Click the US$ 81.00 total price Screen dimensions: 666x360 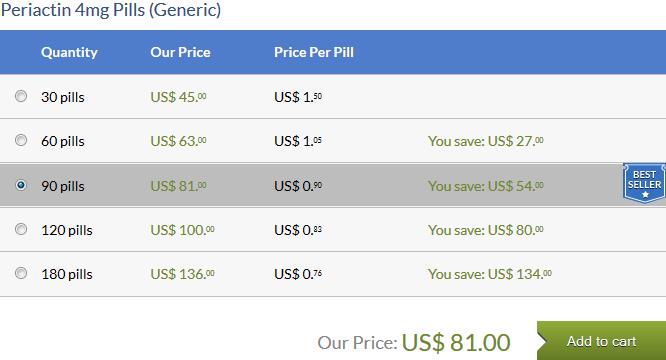click(x=456, y=343)
